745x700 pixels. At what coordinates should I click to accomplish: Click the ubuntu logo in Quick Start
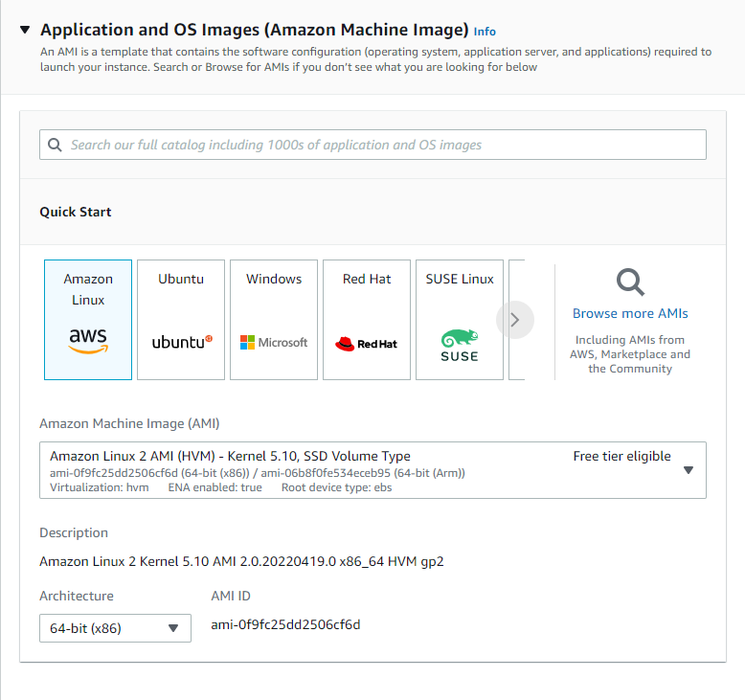(182, 342)
